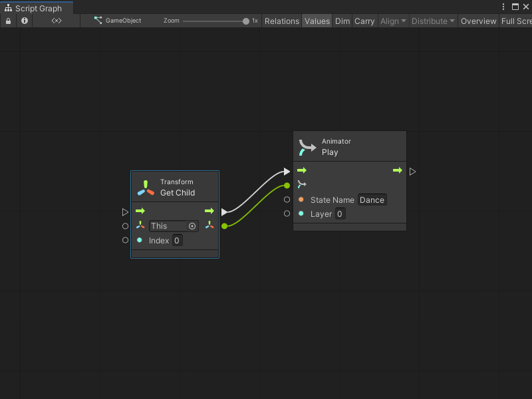532x399 pixels.
Task: Open the Distribute dropdown
Action: pyautogui.click(x=433, y=21)
